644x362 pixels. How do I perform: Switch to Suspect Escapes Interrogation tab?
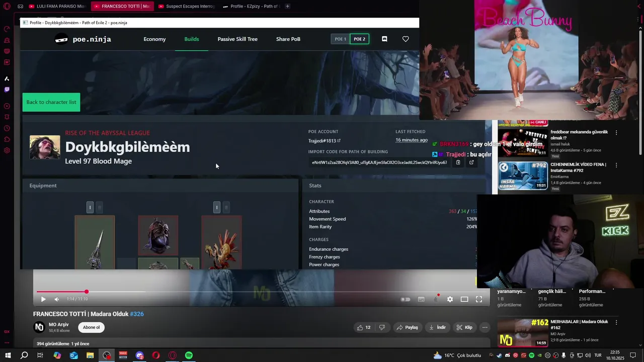click(x=186, y=7)
